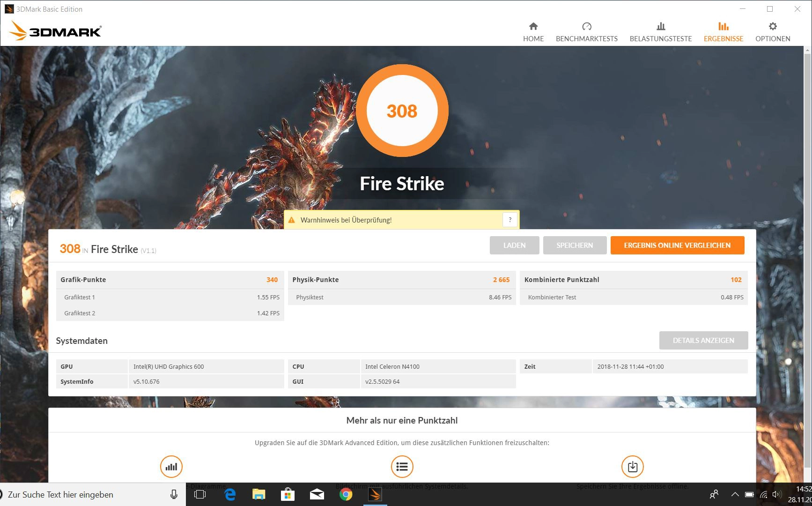Click the bar chart feature icon

point(171,467)
